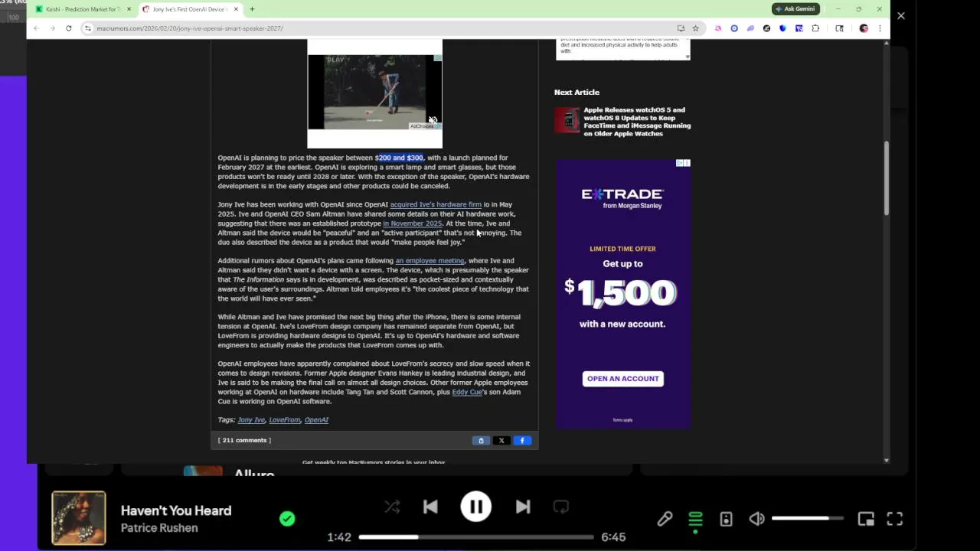Viewport: 980px width, 551px height.
Task: Open the Eddy Cue link
Action: 467,392
